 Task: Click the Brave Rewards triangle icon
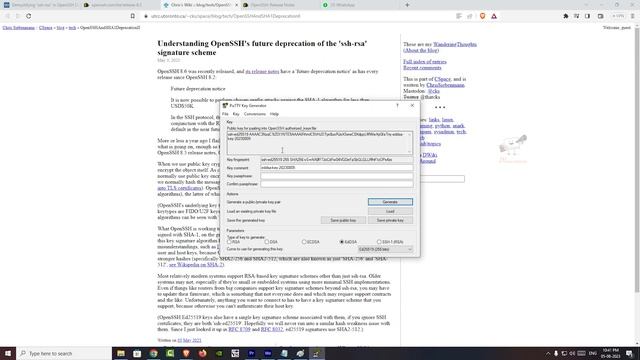pos(494,16)
